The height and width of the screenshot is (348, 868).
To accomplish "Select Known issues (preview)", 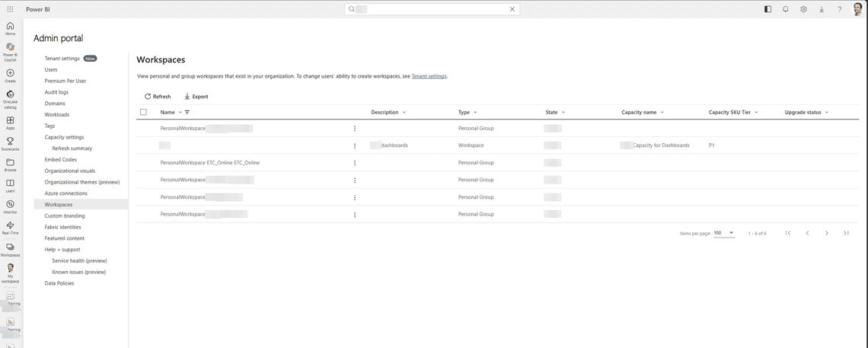I will click(78, 272).
